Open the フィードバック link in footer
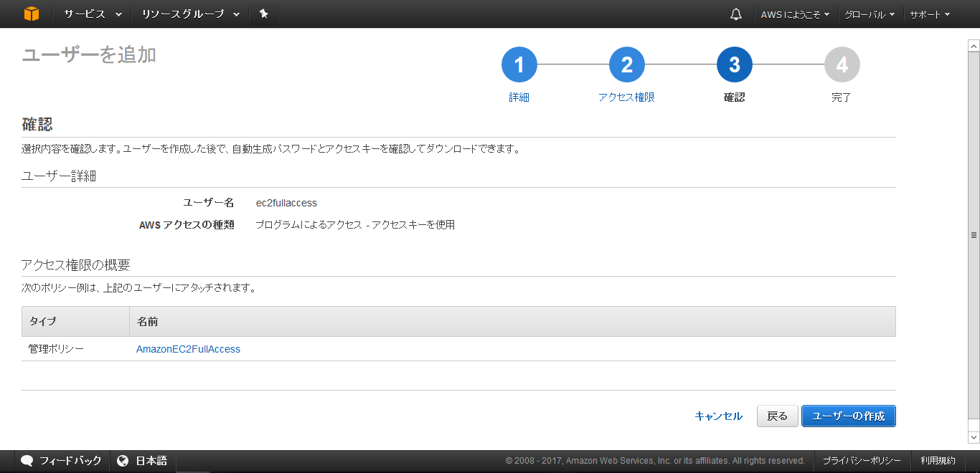This screenshot has width=980, height=473. pyautogui.click(x=70, y=461)
